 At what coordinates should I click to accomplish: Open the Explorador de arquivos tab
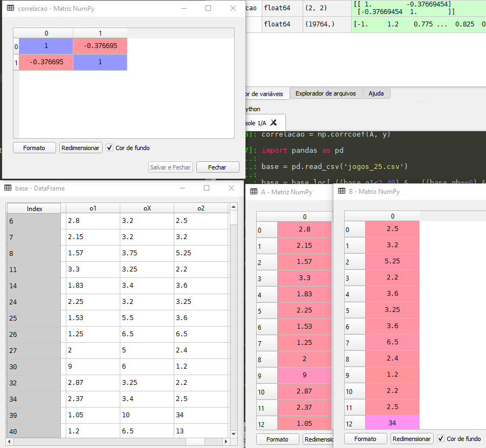coord(325,93)
